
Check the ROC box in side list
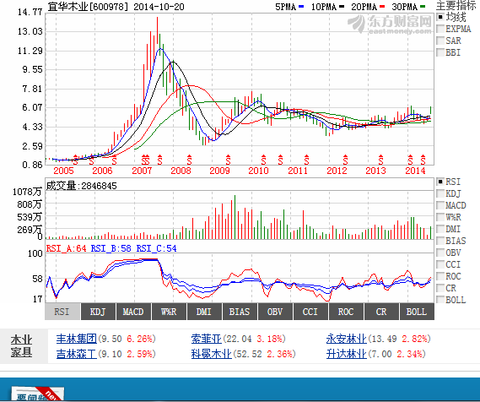tap(440, 276)
